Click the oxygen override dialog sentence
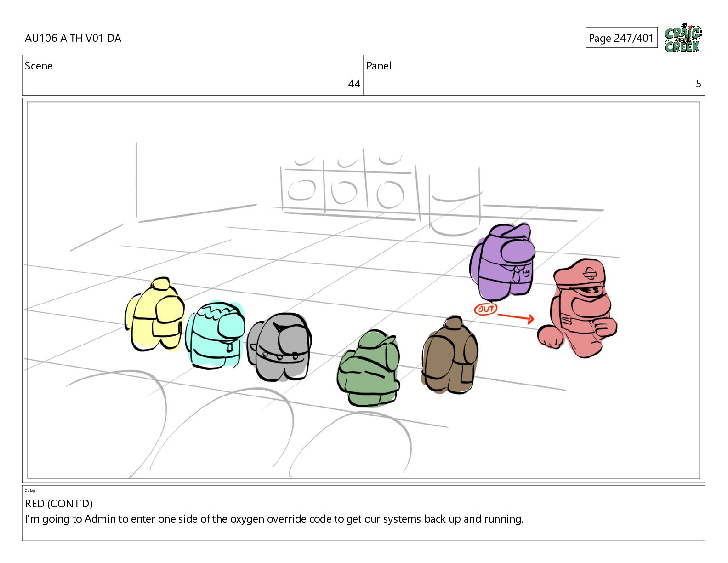728x563 pixels. [274, 519]
